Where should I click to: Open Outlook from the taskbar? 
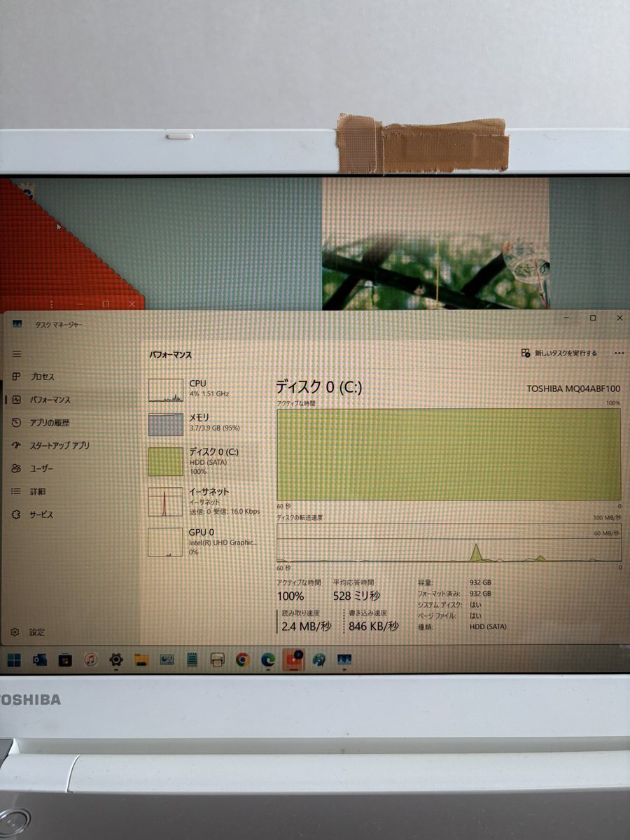[40, 659]
